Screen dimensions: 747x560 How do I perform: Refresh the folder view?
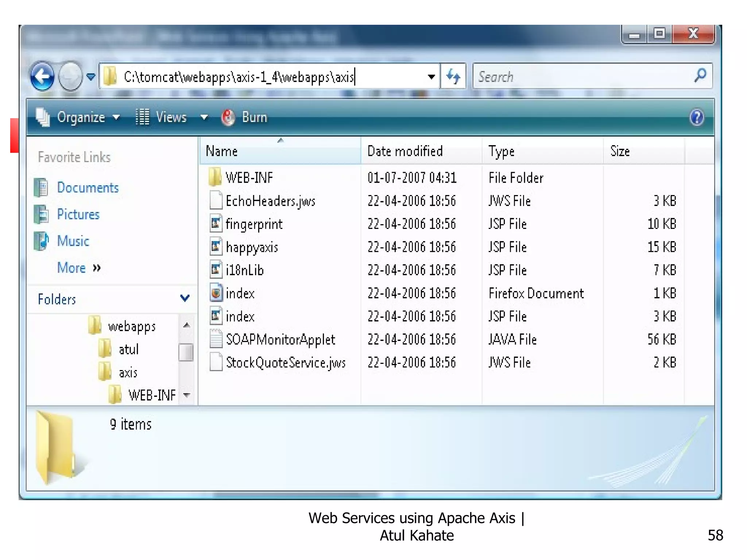[x=453, y=76]
